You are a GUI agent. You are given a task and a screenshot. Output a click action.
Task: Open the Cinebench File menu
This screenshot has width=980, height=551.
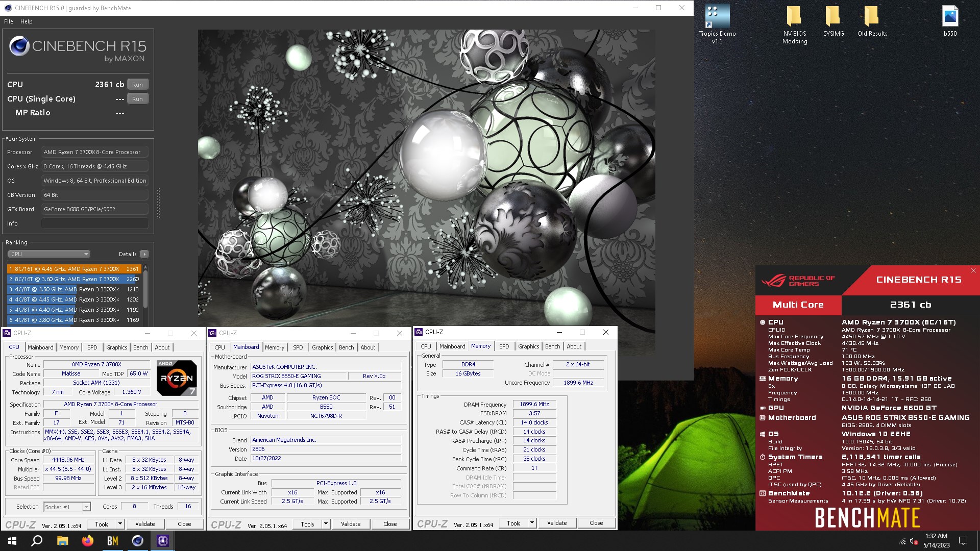8,21
